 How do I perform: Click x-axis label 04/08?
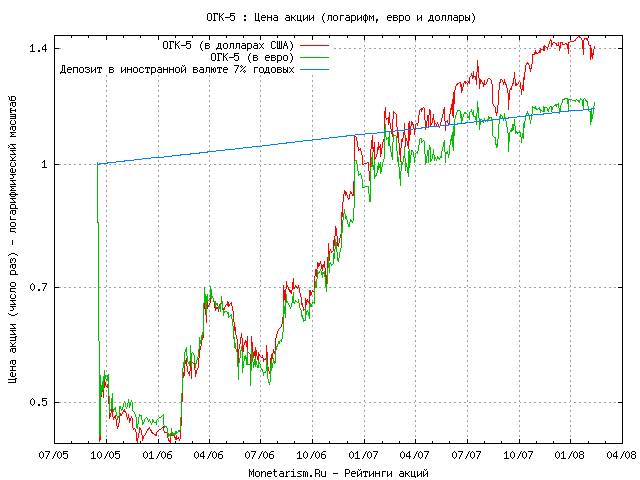coord(622,455)
